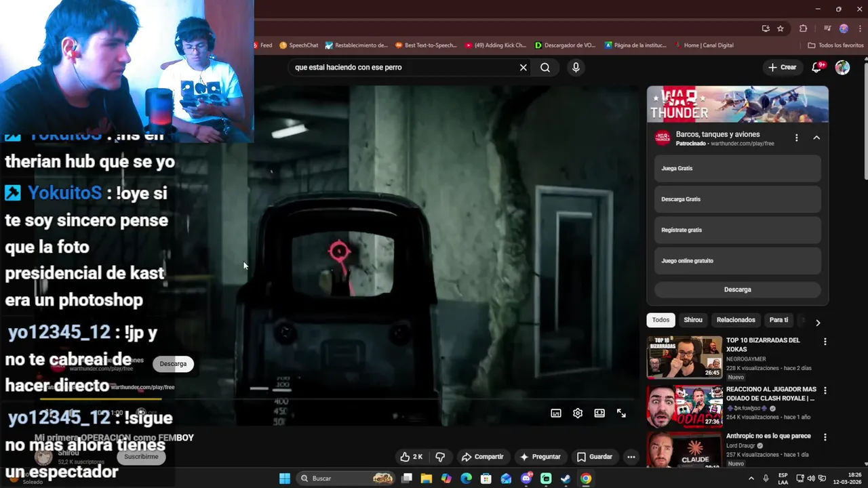Image resolution: width=868 pixels, height=488 pixels.
Task: Open more video actions ellipsis
Action: 631,457
